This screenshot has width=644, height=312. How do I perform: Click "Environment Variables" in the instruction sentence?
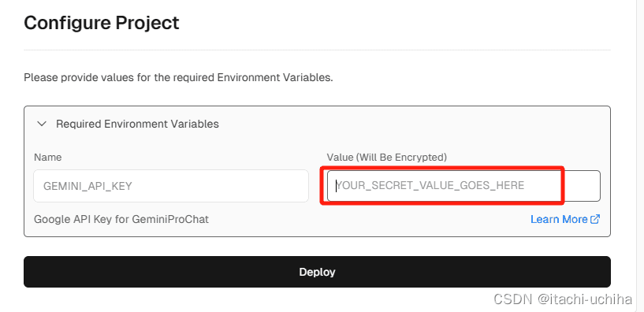click(274, 77)
